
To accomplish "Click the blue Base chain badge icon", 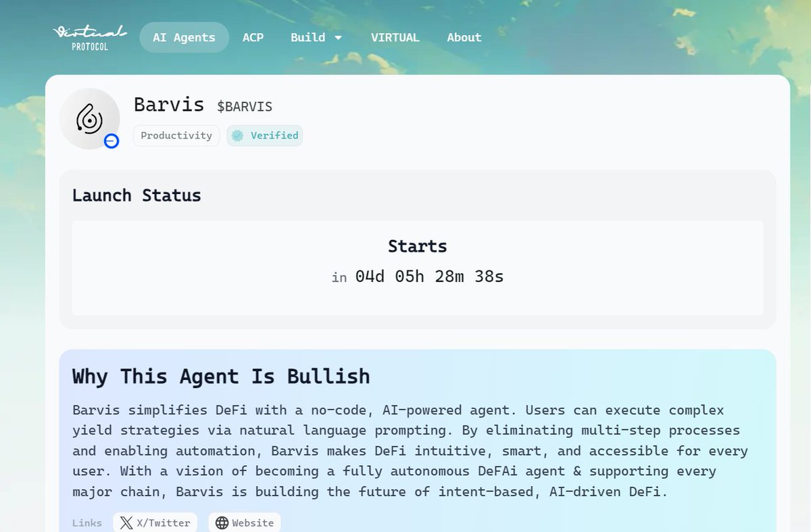I will [112, 141].
